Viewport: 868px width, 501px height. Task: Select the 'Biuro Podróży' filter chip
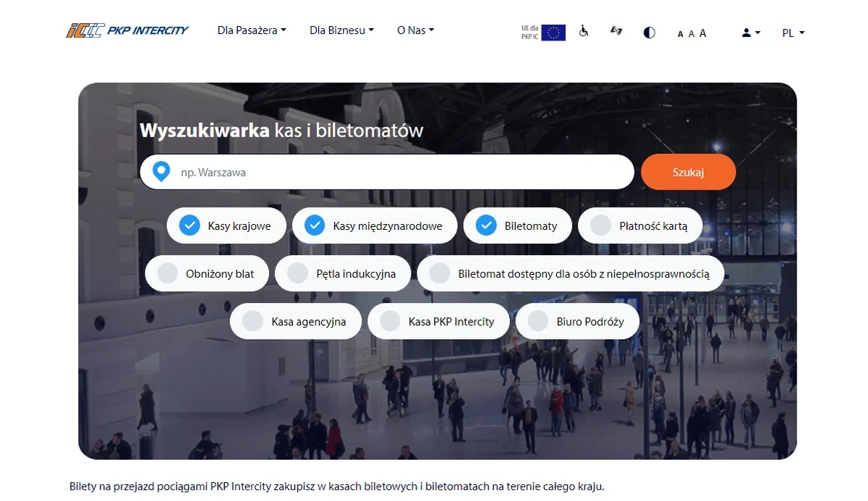[577, 322]
